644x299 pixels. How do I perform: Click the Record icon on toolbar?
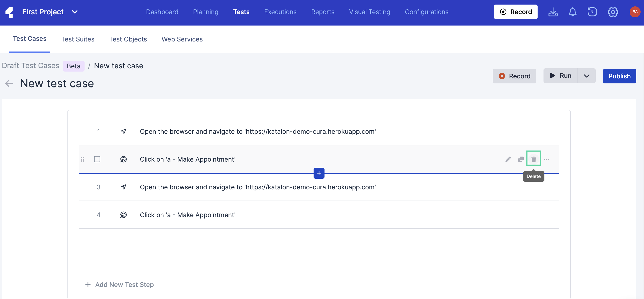pyautogui.click(x=515, y=11)
